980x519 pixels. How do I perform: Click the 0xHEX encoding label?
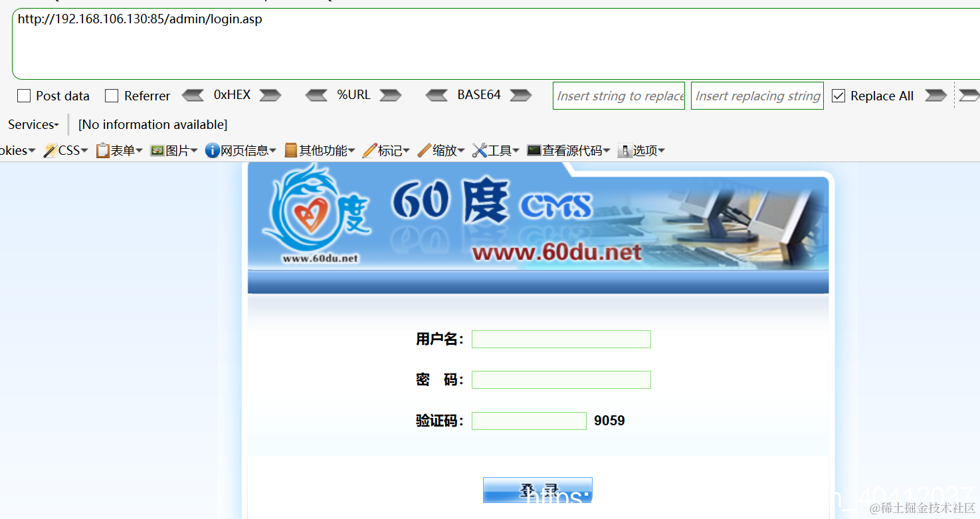click(232, 95)
